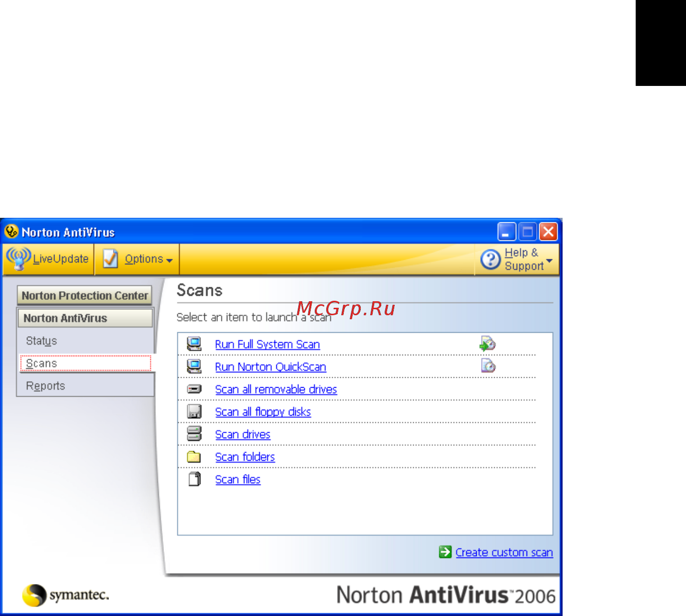Viewport: 686px width, 616px height.
Task: Click the Norton logo icon in title bar
Action: coord(11,231)
